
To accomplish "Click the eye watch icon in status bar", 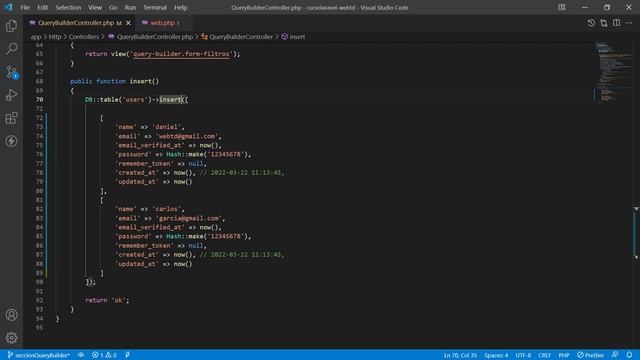I will [x=81, y=355].
